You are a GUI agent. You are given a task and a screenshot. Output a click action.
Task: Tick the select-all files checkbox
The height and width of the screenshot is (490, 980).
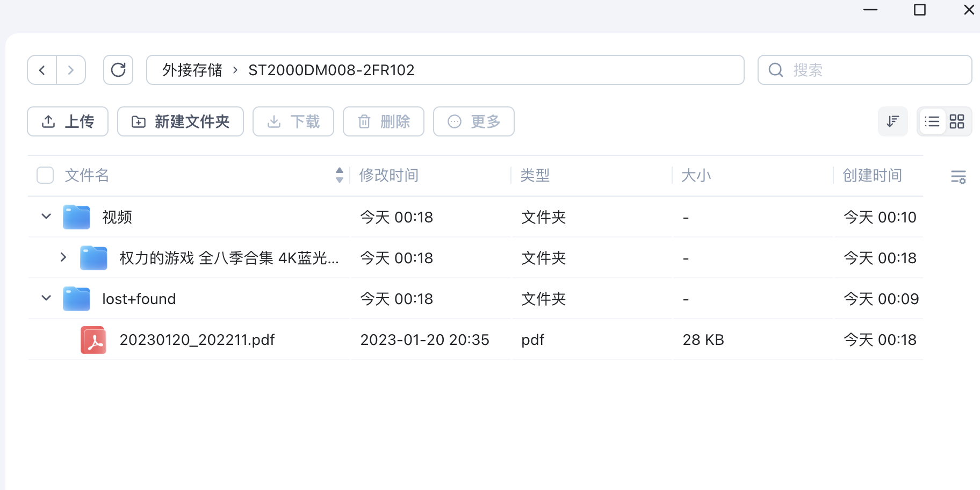click(x=45, y=175)
